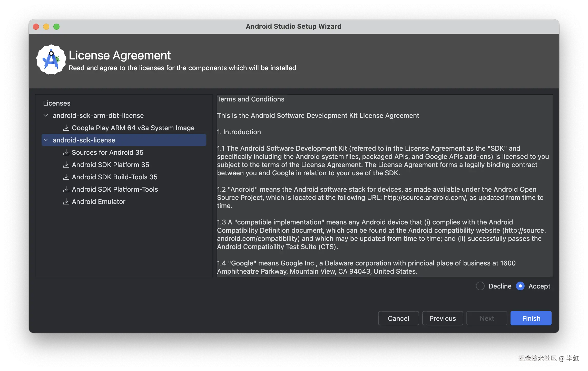588x371 pixels.
Task: Click download icon beside Sources for Android 35
Action: 66,152
